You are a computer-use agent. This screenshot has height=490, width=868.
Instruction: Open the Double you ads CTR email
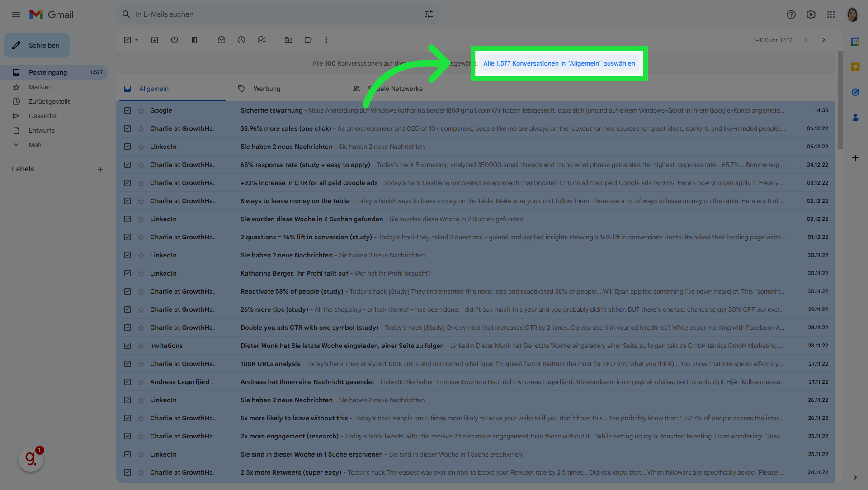(476, 328)
